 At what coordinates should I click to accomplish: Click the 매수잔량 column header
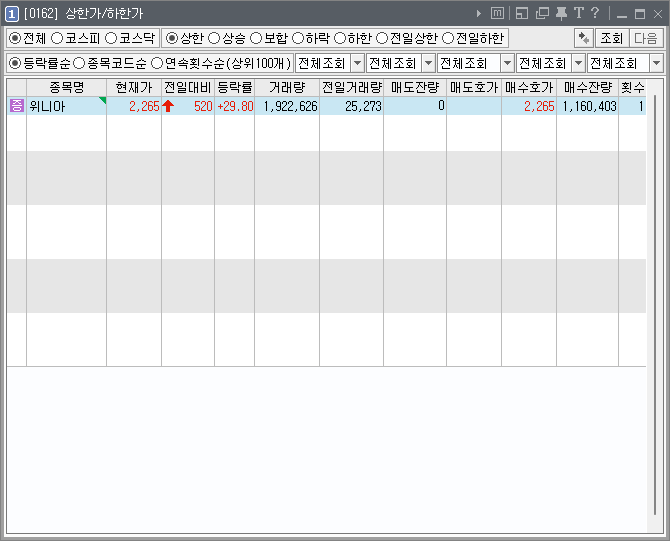[588, 88]
